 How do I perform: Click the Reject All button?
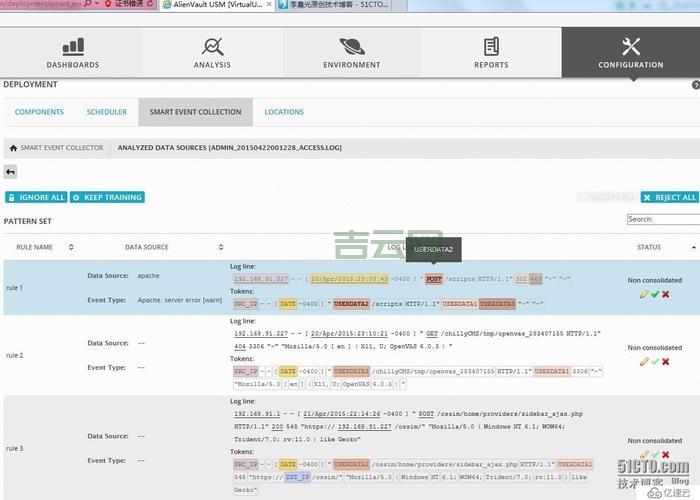pyautogui.click(x=669, y=198)
